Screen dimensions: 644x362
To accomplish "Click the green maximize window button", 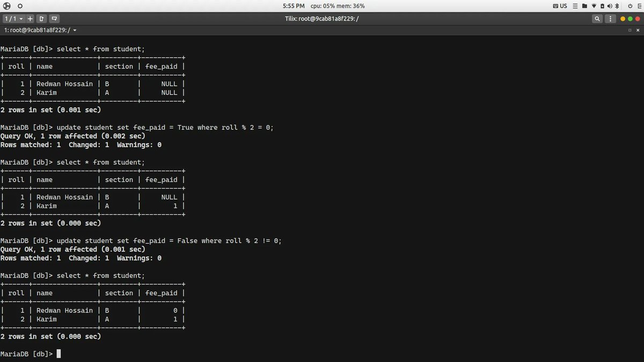I will [630, 19].
